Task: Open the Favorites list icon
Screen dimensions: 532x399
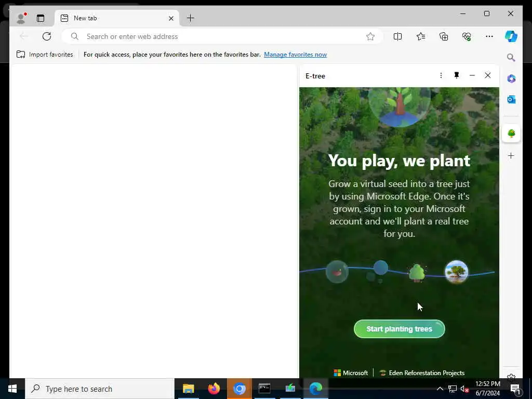Action: pos(421,36)
